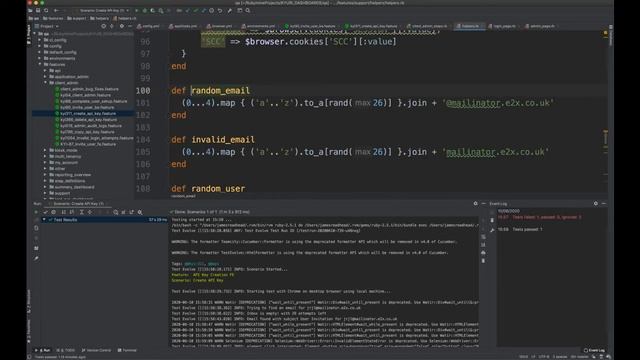
Task: Switch to the browser.yml editor tab
Action: (220, 26)
